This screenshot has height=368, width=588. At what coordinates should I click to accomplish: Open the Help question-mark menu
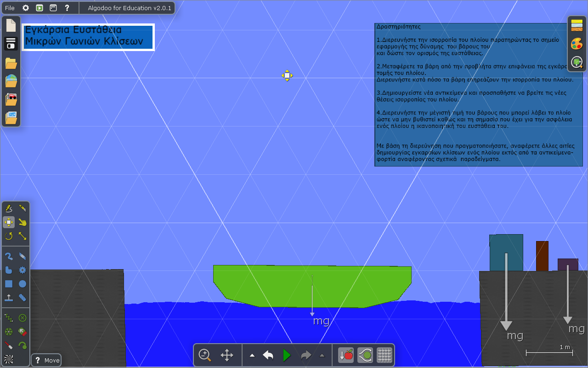pyautogui.click(x=67, y=8)
